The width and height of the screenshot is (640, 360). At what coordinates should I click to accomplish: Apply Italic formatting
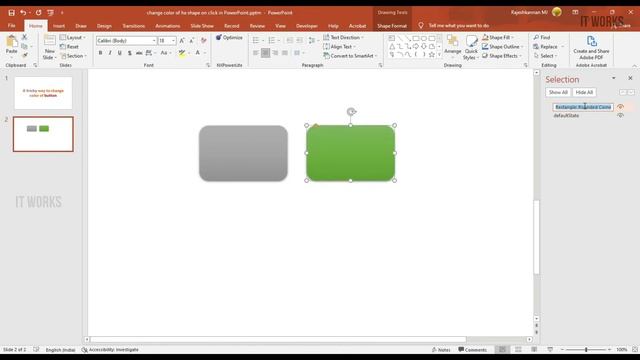[x=110, y=53]
